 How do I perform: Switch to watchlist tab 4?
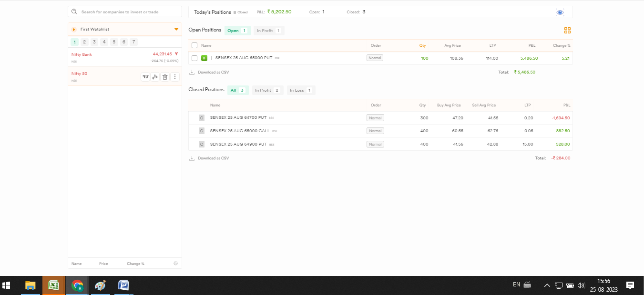[x=104, y=42]
